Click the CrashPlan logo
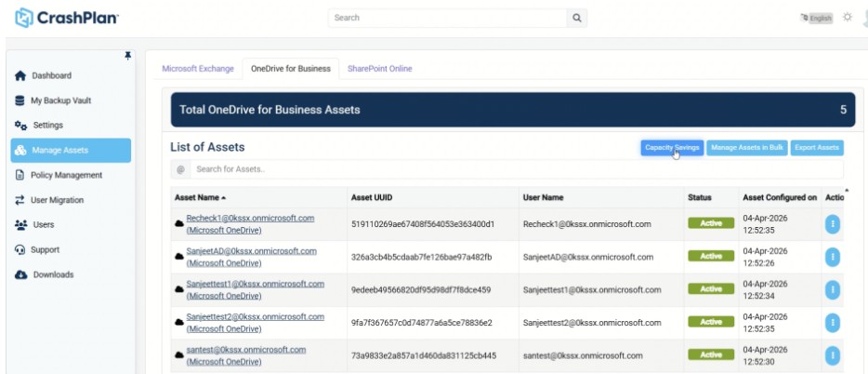Image resolution: width=868 pixels, height=374 pixels. pos(66,18)
